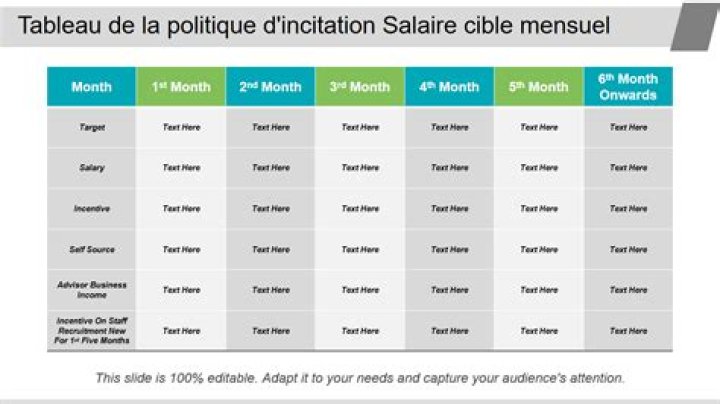Select the 'Self Source' row label
This screenshot has height=404, width=720.
coord(92,250)
